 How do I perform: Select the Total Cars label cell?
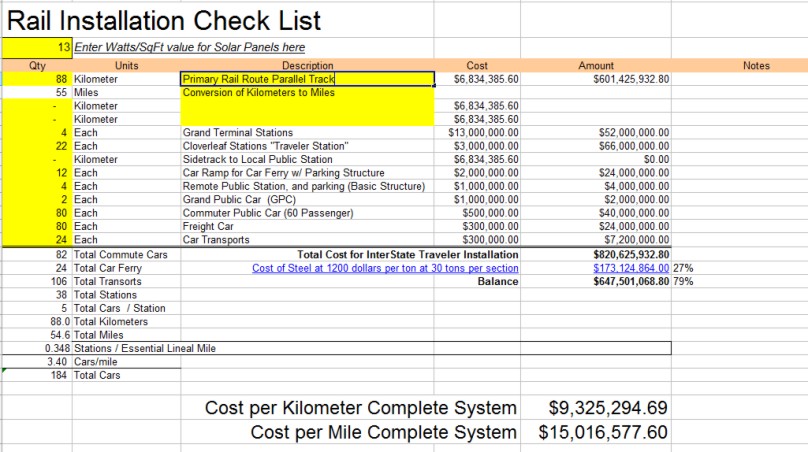click(x=126, y=375)
